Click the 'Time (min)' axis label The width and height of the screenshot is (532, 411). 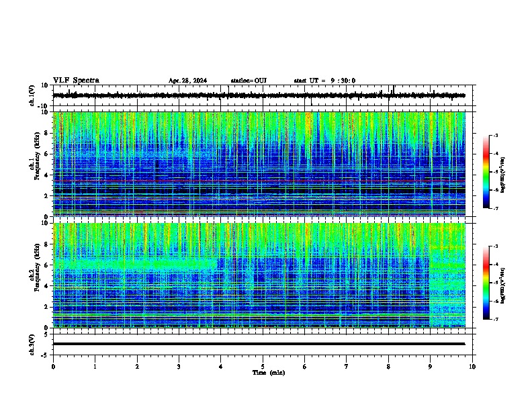coord(269,373)
